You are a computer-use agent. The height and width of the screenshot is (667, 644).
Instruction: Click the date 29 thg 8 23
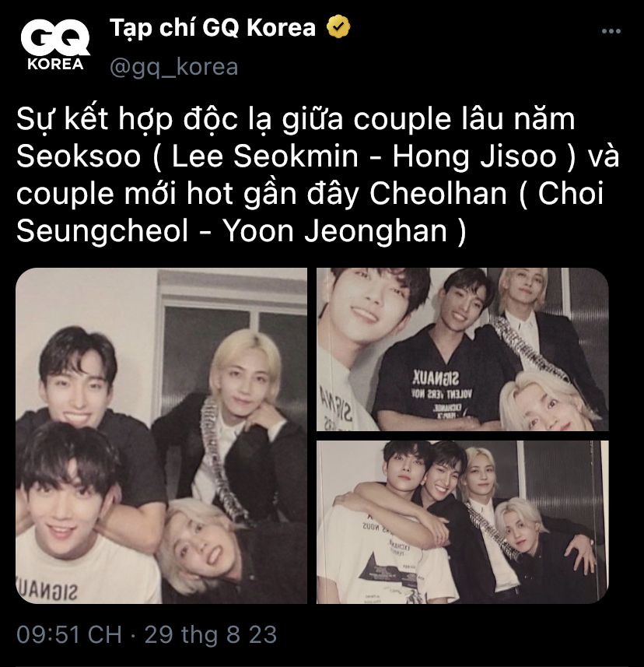211,634
